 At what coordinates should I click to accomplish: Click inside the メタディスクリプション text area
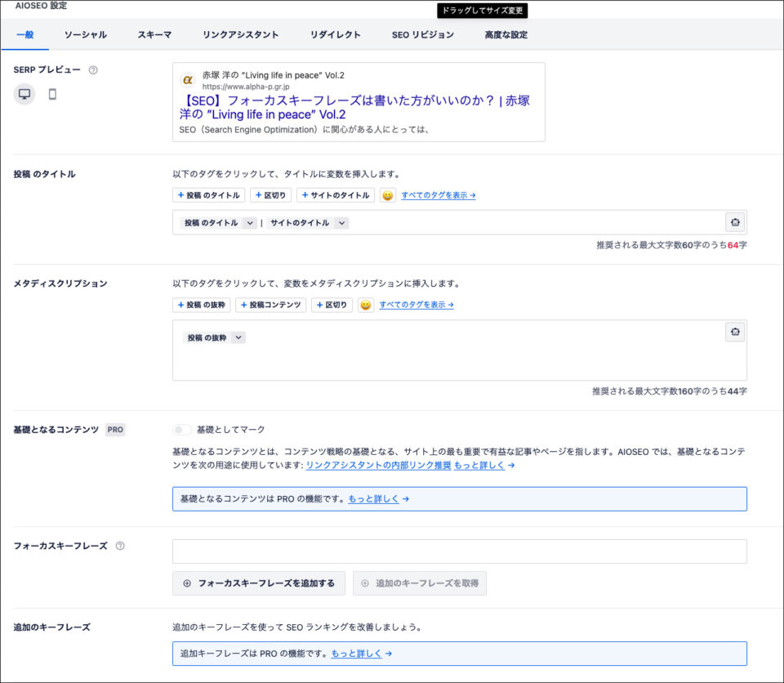coord(460,350)
